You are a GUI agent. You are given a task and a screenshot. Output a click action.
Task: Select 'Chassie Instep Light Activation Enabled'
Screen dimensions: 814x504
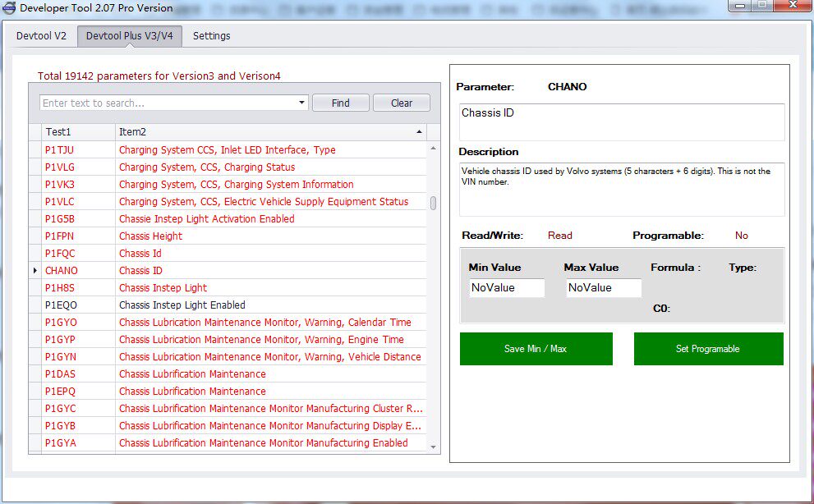pos(207,219)
